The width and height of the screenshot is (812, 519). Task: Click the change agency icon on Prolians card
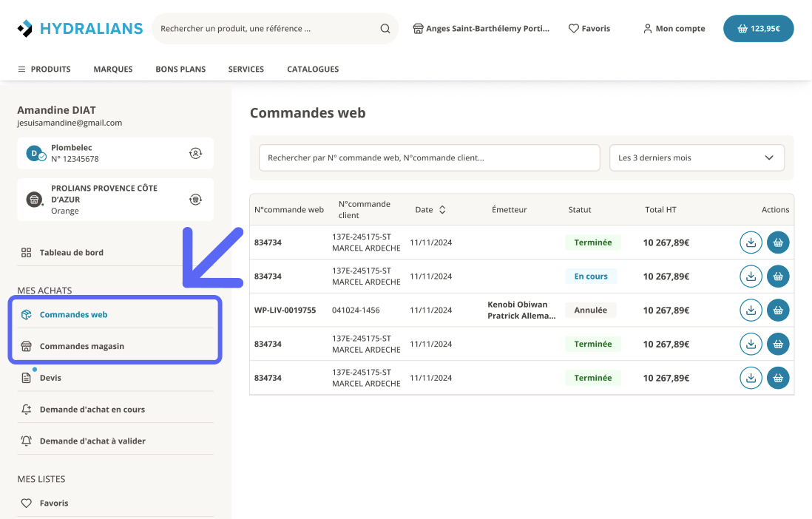195,200
